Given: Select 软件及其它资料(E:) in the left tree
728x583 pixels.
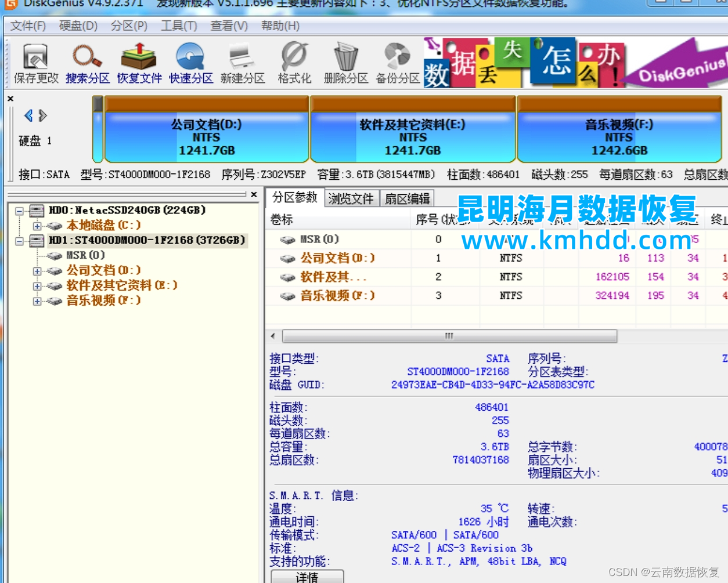Looking at the screenshot, I should click(122, 285).
